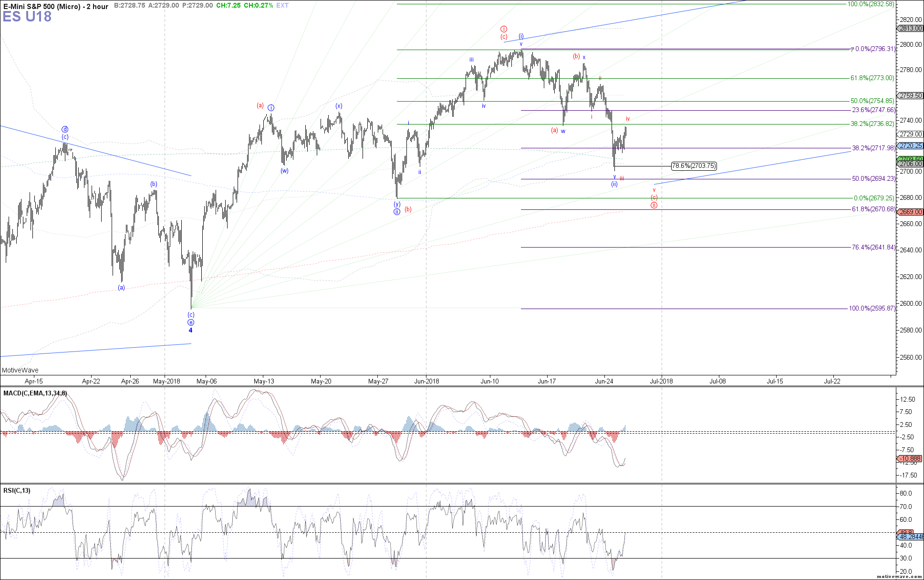This screenshot has width=924, height=580.
Task: Click the MotiveWave label in chart corner
Action: pos(20,371)
